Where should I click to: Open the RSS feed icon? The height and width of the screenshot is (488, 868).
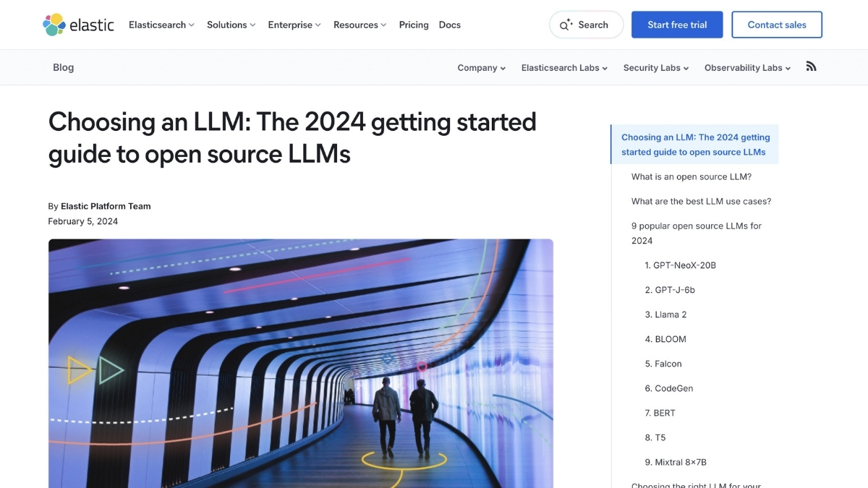(811, 67)
